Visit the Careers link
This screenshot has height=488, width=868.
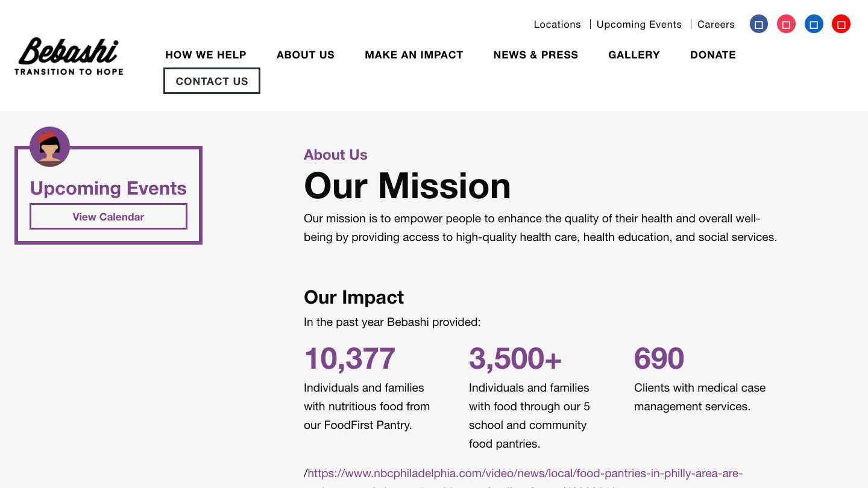716,25
